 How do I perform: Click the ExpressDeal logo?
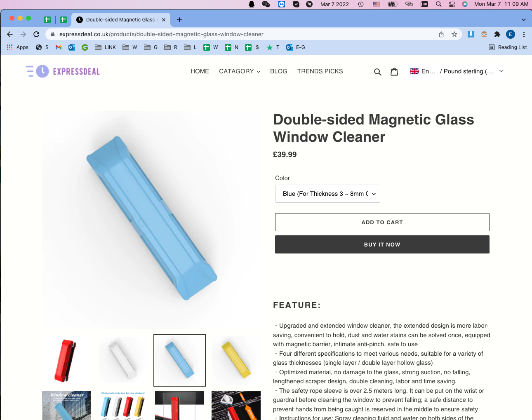point(63,71)
